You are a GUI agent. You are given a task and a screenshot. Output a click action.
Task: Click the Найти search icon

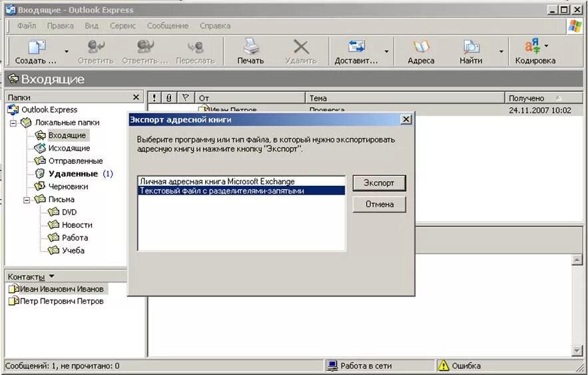coord(471,47)
